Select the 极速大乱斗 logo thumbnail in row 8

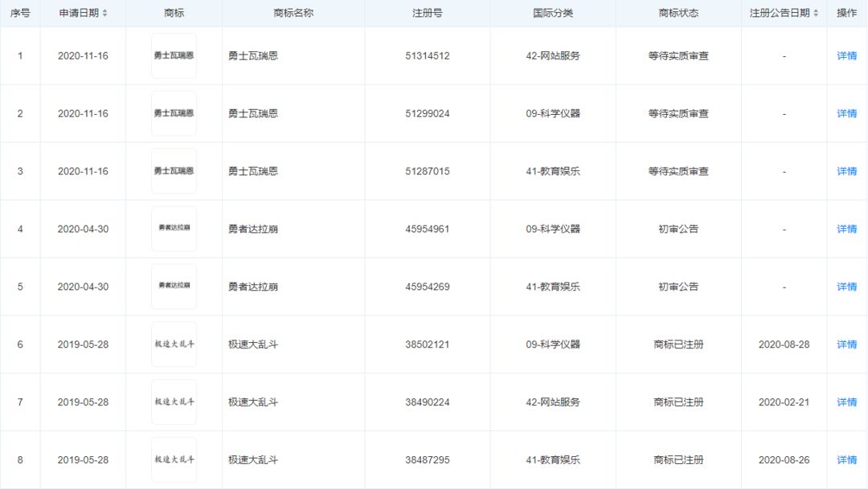pyautogui.click(x=174, y=459)
